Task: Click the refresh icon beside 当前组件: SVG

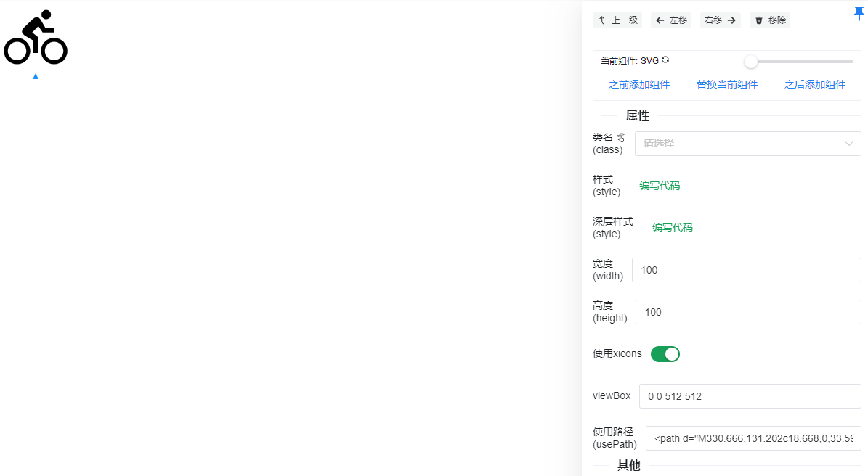Action: coord(665,60)
